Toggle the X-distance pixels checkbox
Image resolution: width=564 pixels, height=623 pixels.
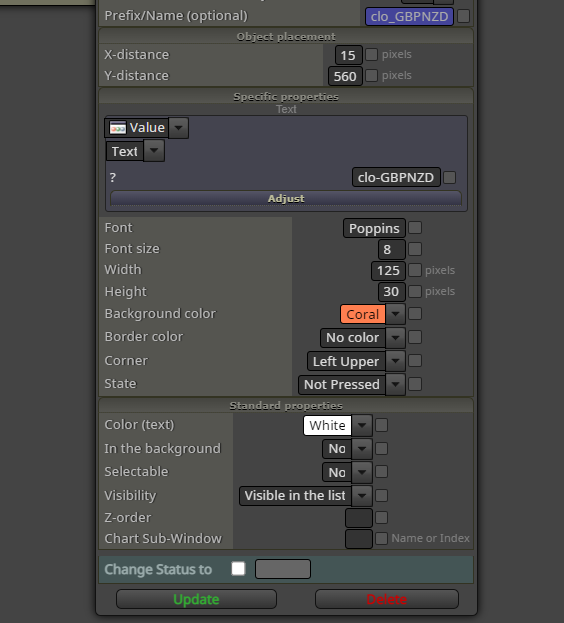[x=371, y=54]
